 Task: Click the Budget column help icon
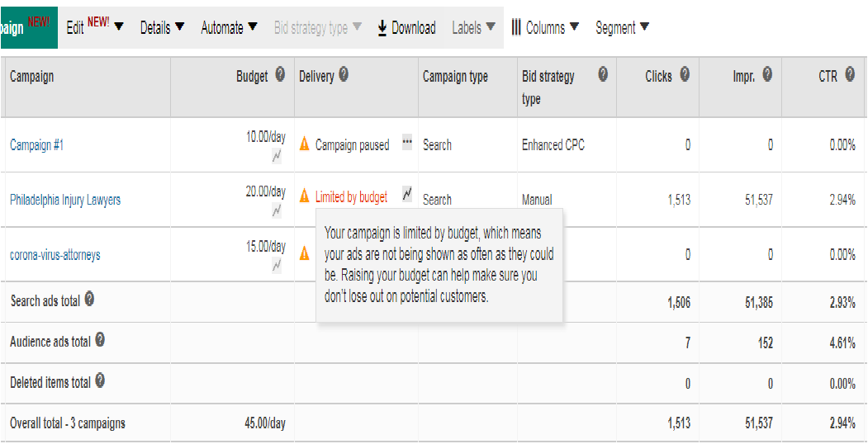pyautogui.click(x=280, y=74)
